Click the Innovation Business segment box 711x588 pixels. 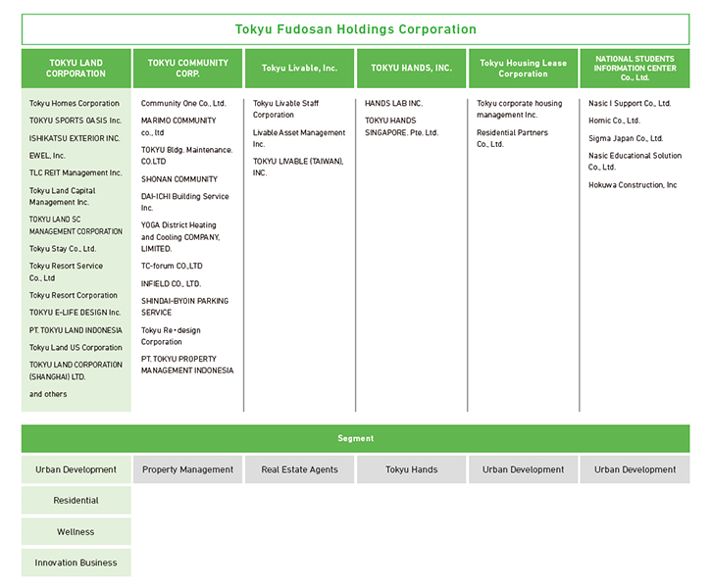[x=76, y=563]
